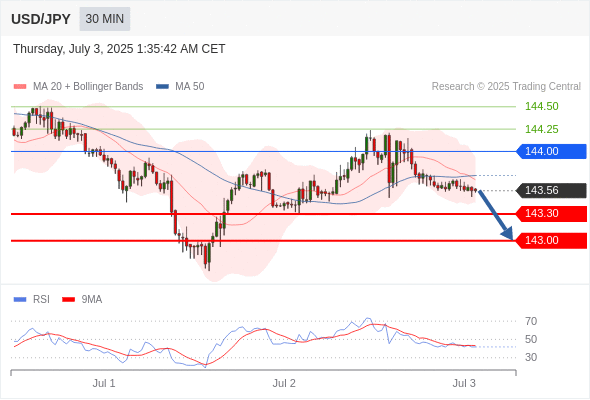
Task: Click the RSI blue legend swatch
Action: click(20, 300)
